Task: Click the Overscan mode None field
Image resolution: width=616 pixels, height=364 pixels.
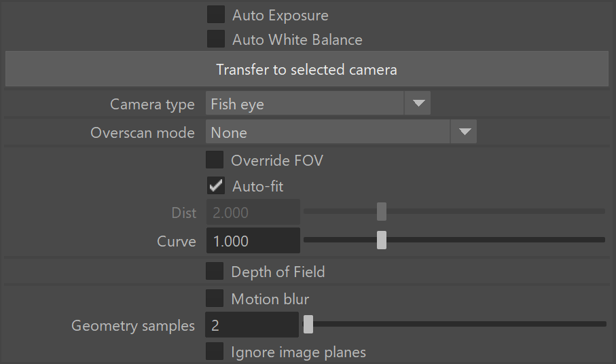Action: 327,132
